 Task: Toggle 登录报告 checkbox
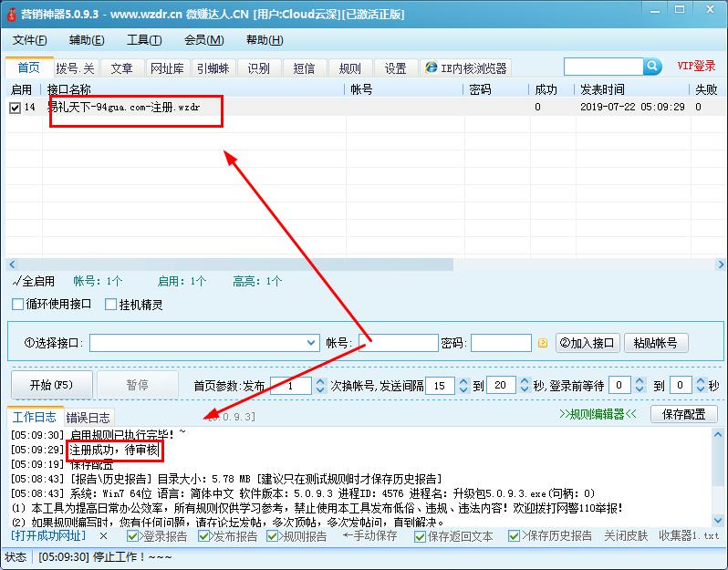[x=132, y=536]
